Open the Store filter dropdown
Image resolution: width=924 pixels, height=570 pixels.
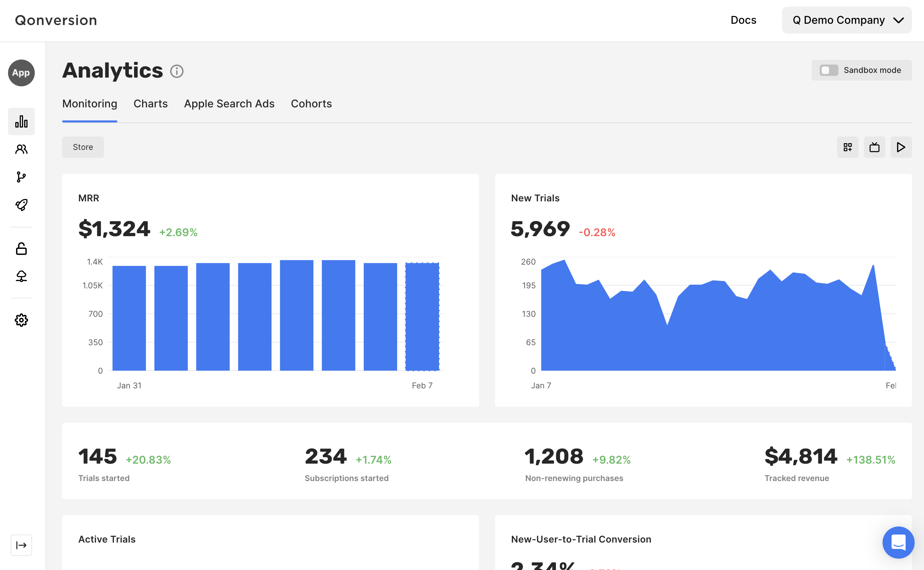[83, 147]
